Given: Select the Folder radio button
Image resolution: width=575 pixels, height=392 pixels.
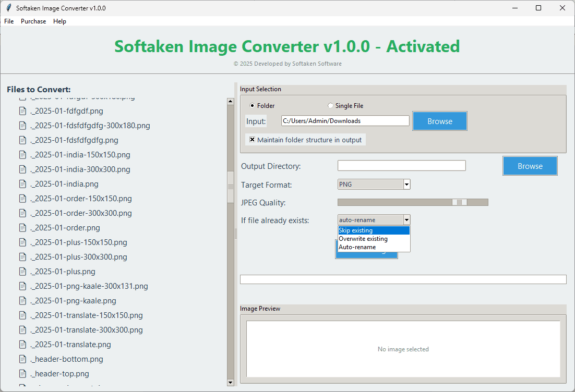Looking at the screenshot, I should pos(252,105).
